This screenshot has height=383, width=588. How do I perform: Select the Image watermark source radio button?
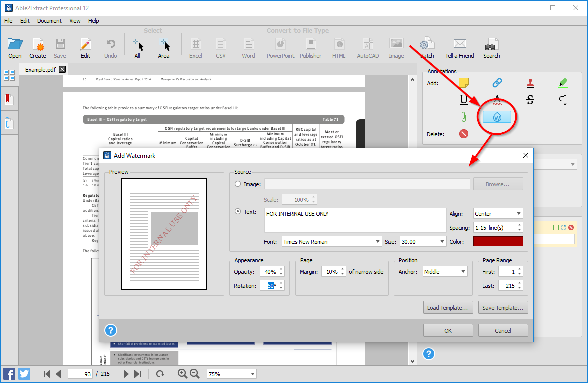tap(237, 183)
